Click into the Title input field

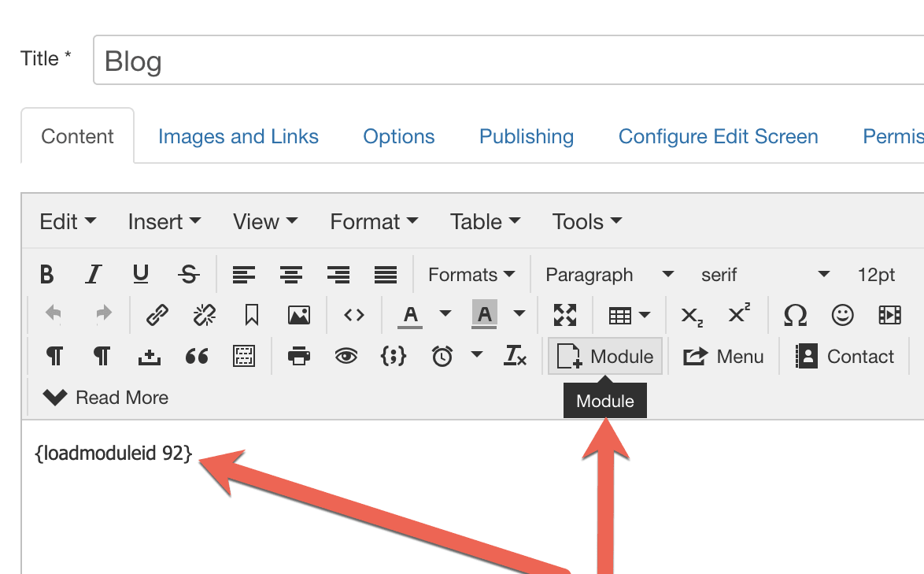coord(504,61)
